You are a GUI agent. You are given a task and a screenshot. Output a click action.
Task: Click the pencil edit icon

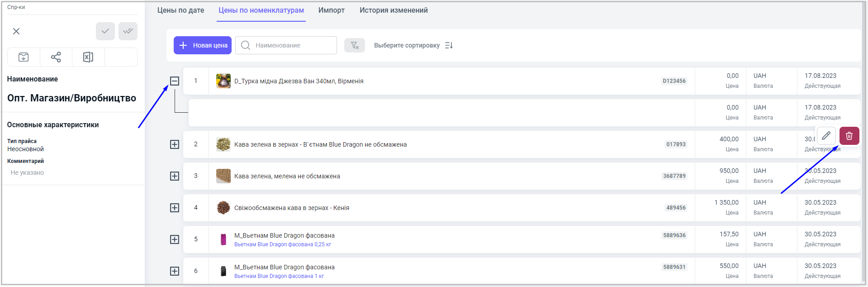(x=826, y=136)
